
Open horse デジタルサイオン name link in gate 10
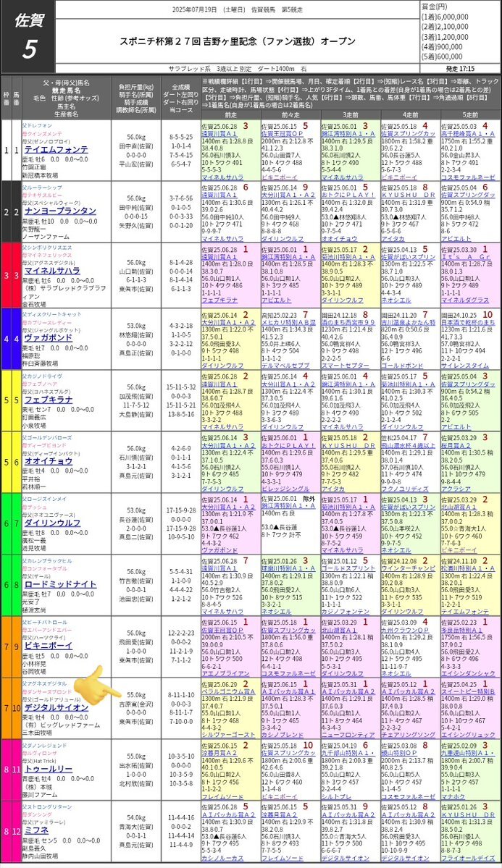(55, 707)
